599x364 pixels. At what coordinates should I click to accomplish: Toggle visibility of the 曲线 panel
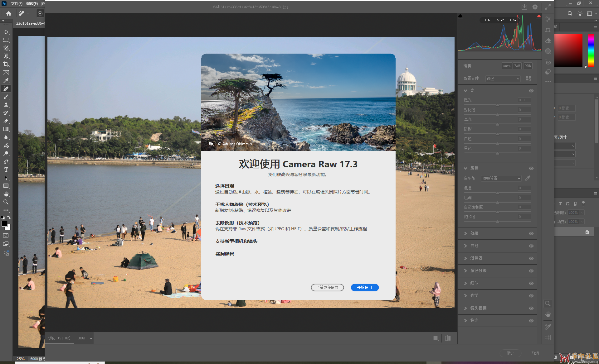point(531,246)
